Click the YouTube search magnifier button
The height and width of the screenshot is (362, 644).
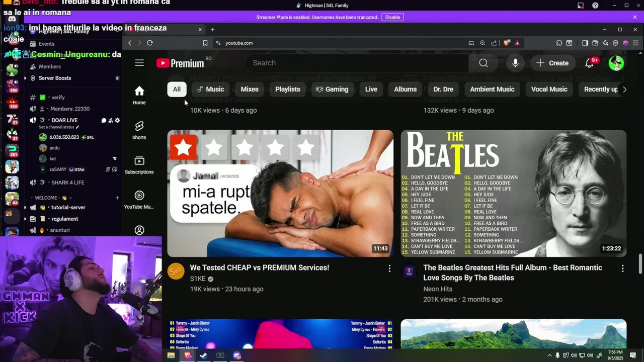[484, 63]
